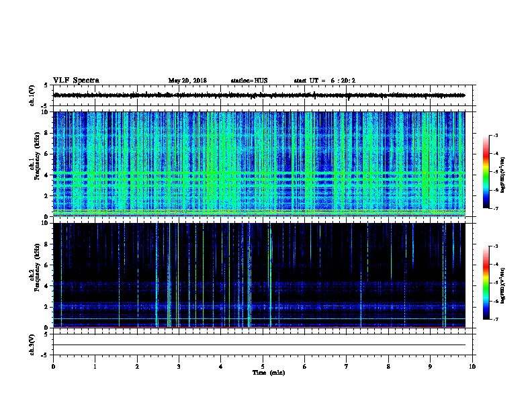Click the ch.2 color scale bar
The height and width of the screenshot is (411, 532).
click(486, 283)
